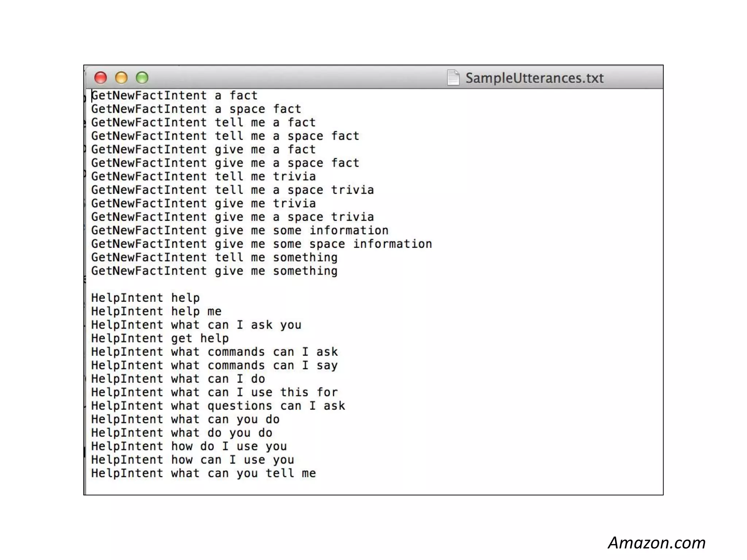Click line 'HelpIntent what questions can I ask'
This screenshot has height=560, width=747.
tap(218, 406)
